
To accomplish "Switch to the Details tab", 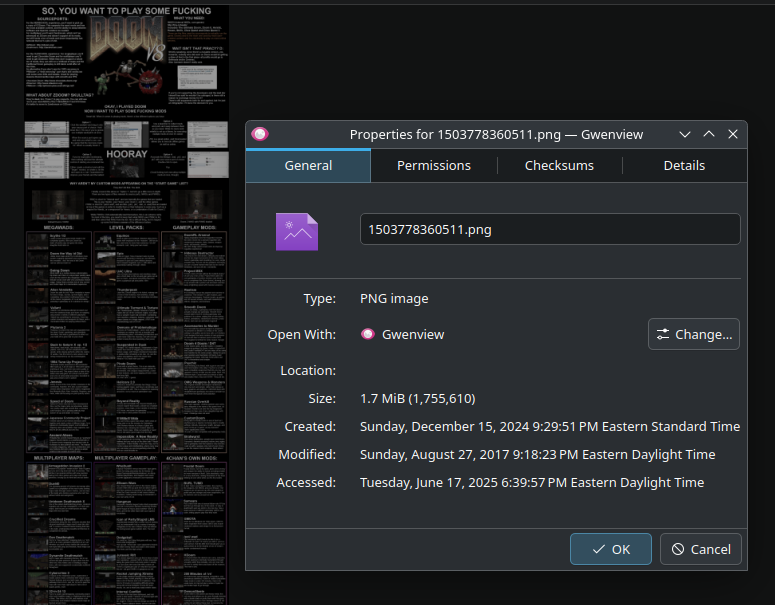I will pos(684,166).
